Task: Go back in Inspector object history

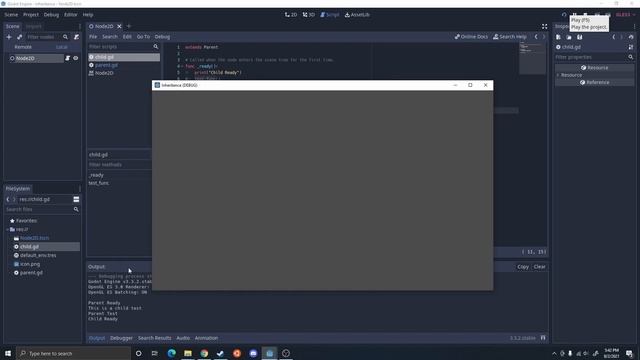Action: 613,37
